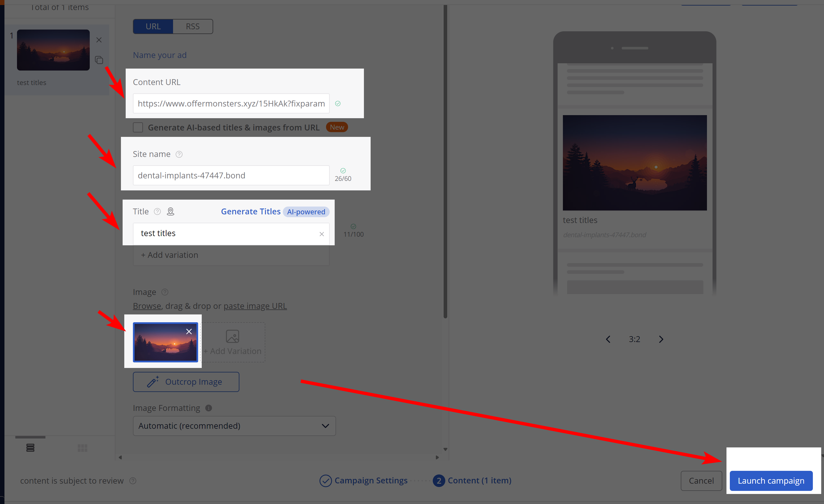Click the Generate Titles link
Image resolution: width=824 pixels, height=504 pixels.
coord(251,212)
